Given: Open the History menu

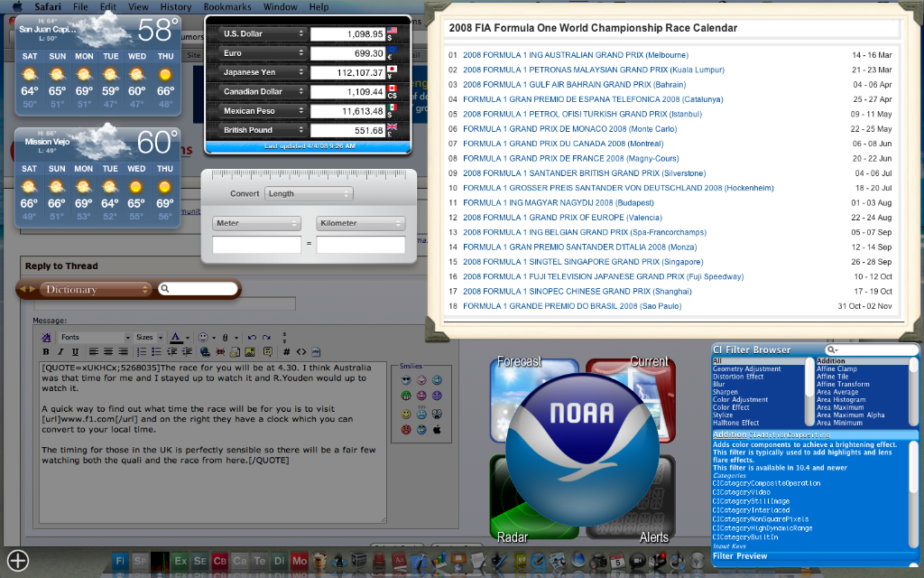Looking at the screenshot, I should (x=176, y=6).
